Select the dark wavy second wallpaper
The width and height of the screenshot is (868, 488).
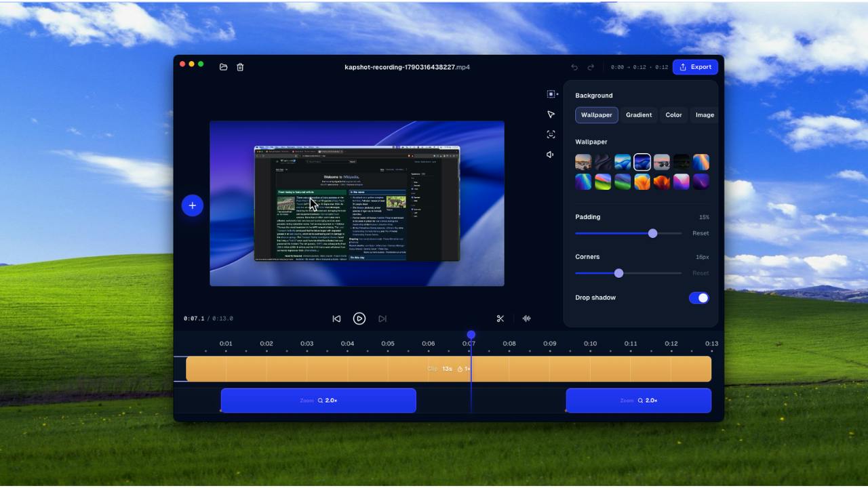coord(603,162)
